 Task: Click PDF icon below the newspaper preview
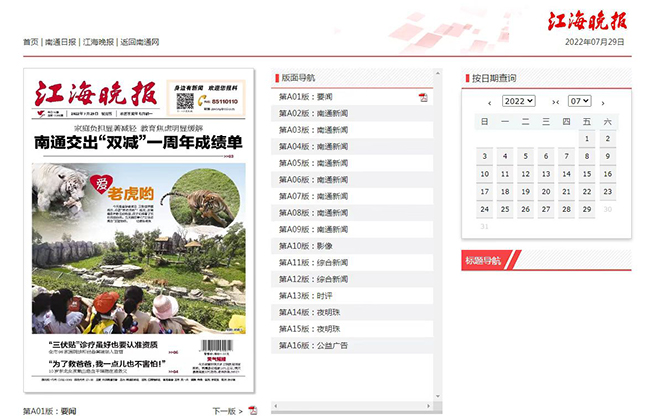pyautogui.click(x=253, y=410)
